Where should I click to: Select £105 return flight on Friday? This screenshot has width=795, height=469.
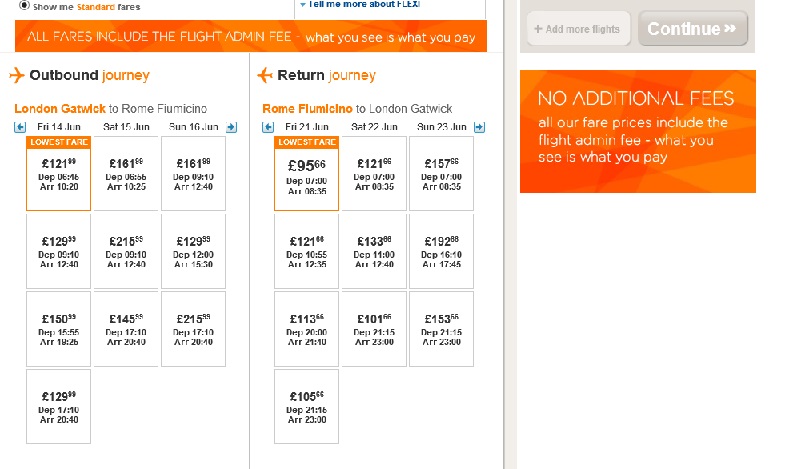click(x=306, y=405)
